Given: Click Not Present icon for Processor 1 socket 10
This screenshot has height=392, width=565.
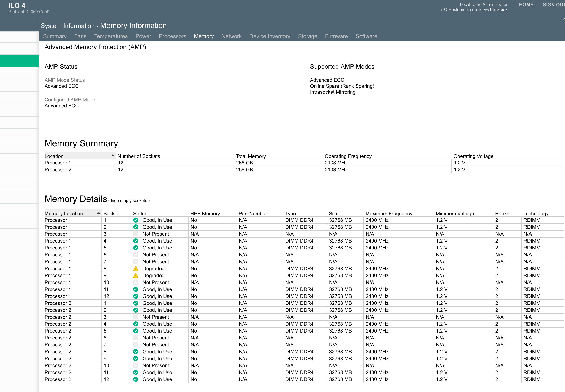Looking at the screenshot, I should click(x=136, y=282).
